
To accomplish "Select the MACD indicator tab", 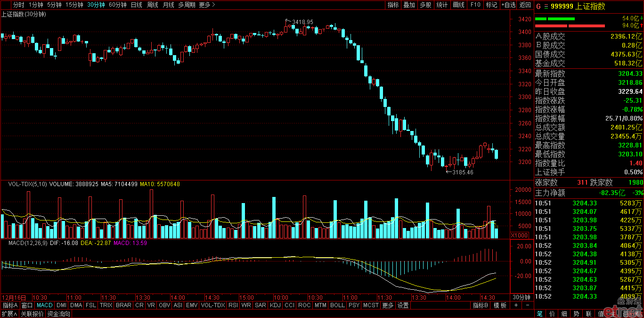I will 45,305.
